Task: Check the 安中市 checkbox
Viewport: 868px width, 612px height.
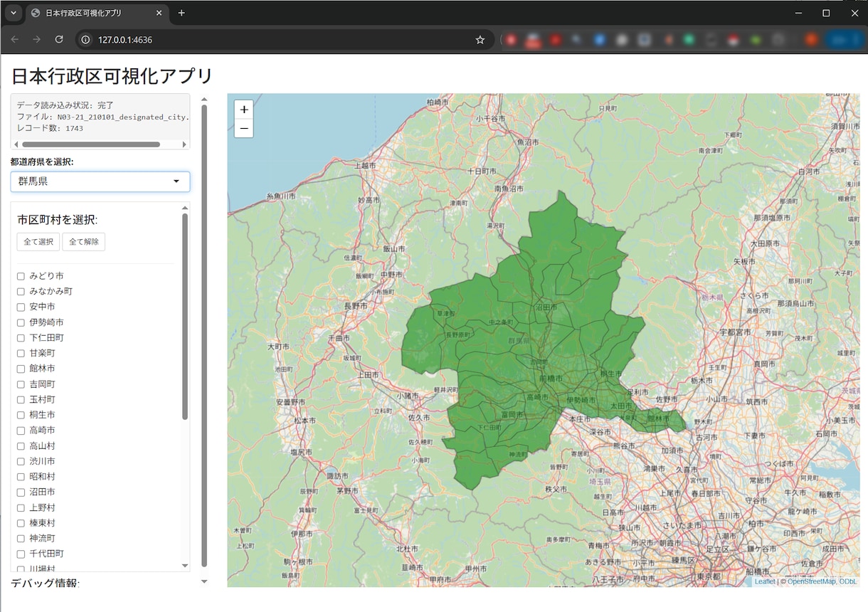Action: click(21, 307)
